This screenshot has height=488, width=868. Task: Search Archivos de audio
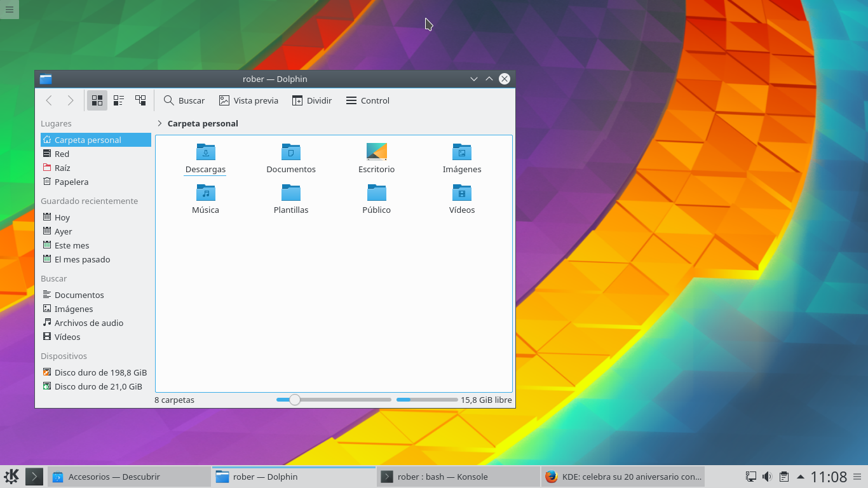coord(96,323)
